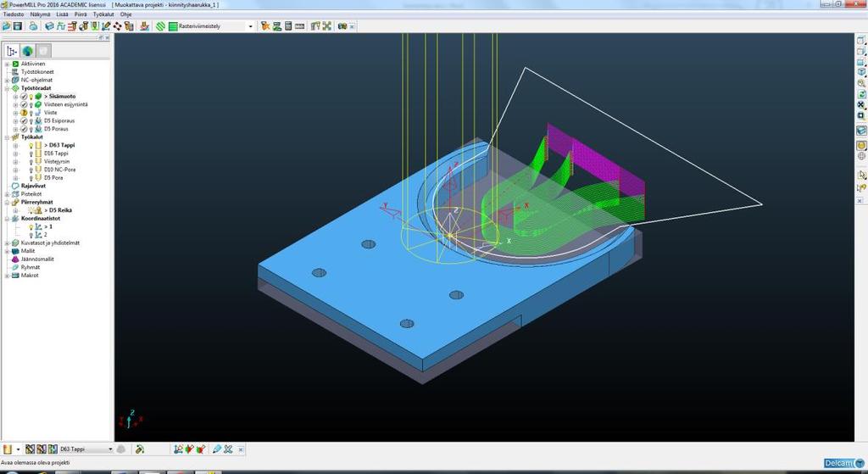Expand the Kuvatasot ja yhdistelmät node
868x474 pixels.
pos(7,243)
